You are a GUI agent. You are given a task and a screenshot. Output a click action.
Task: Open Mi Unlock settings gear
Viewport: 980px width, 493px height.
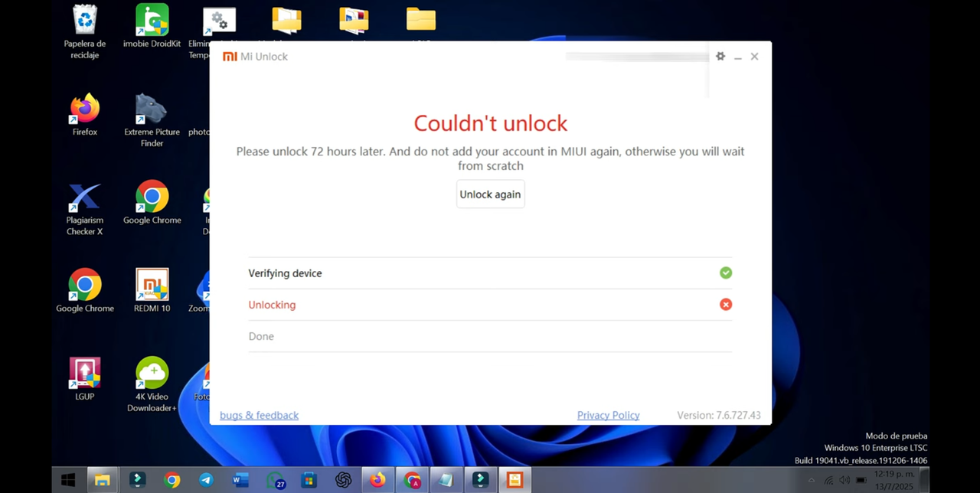pos(720,57)
